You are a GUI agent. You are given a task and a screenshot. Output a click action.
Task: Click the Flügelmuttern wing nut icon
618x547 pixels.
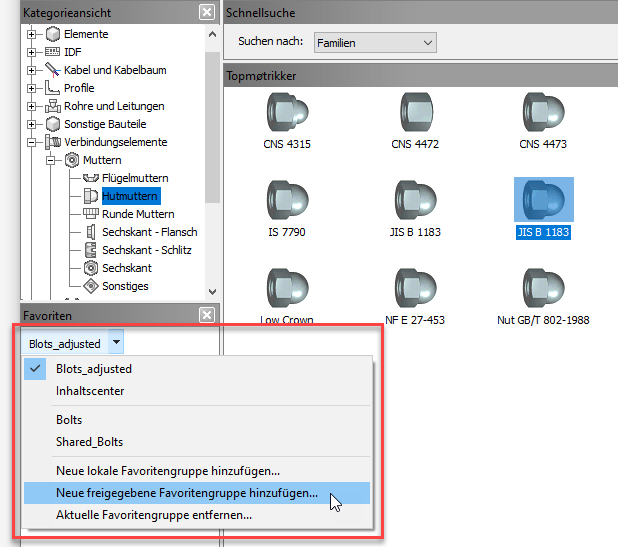coord(91,178)
